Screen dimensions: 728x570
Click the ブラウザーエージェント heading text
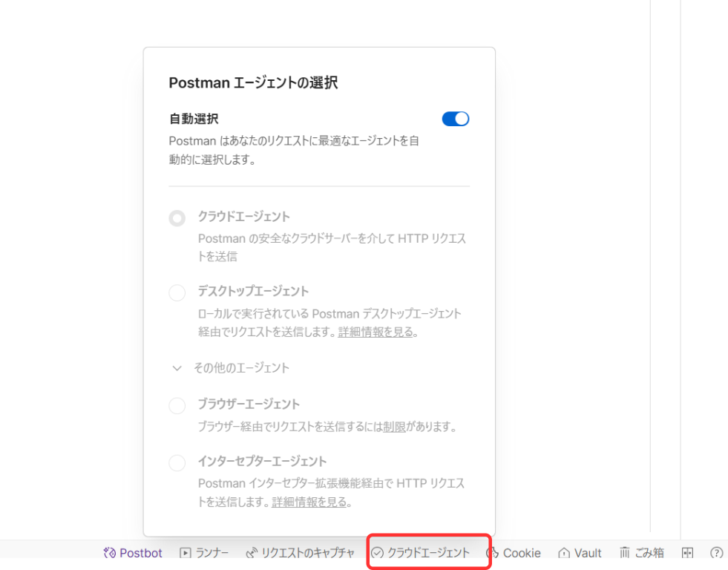(249, 404)
